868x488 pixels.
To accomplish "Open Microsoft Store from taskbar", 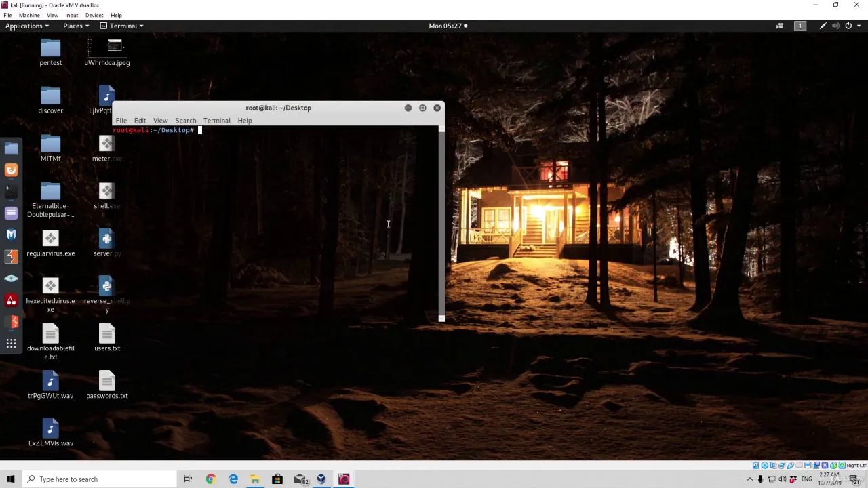I will [277, 479].
